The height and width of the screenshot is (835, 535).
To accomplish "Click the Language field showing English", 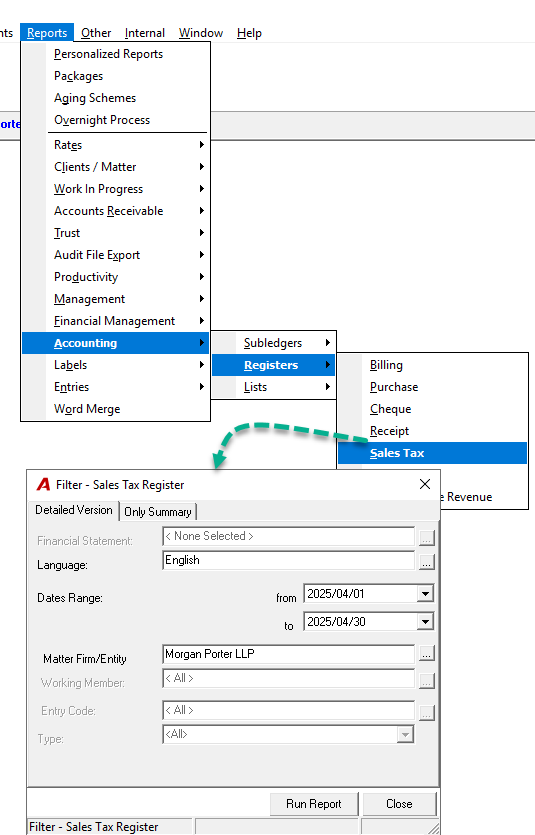I will [x=288, y=560].
